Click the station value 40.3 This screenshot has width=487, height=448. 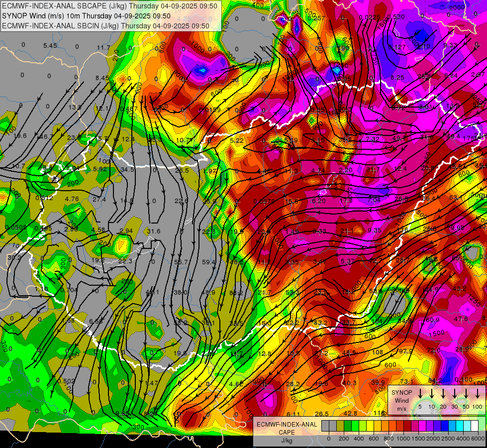point(350,383)
